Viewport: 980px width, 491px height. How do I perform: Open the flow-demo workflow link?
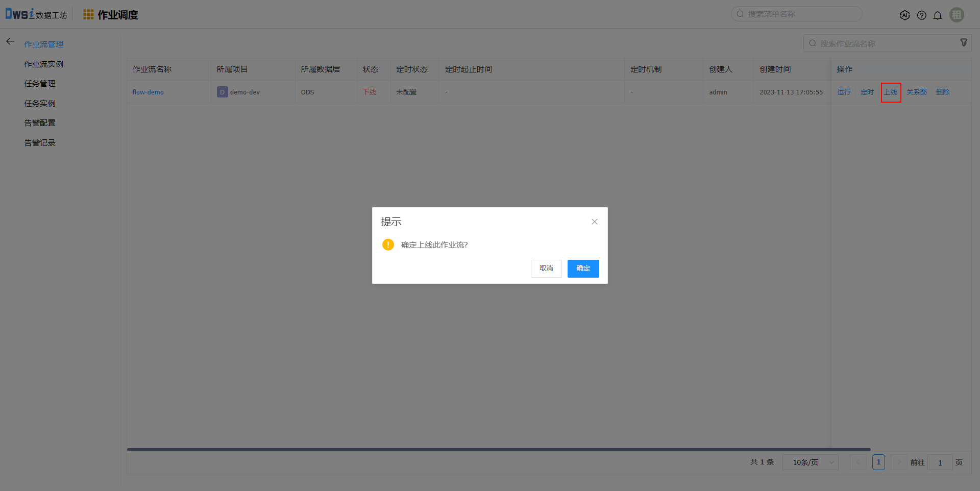[x=148, y=92]
